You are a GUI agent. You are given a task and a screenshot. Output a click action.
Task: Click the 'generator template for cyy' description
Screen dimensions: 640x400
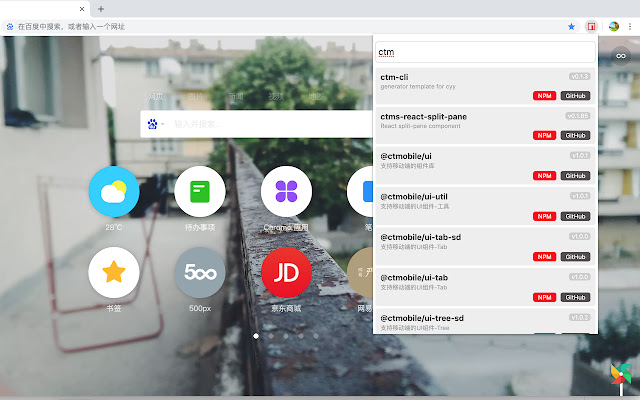click(418, 87)
